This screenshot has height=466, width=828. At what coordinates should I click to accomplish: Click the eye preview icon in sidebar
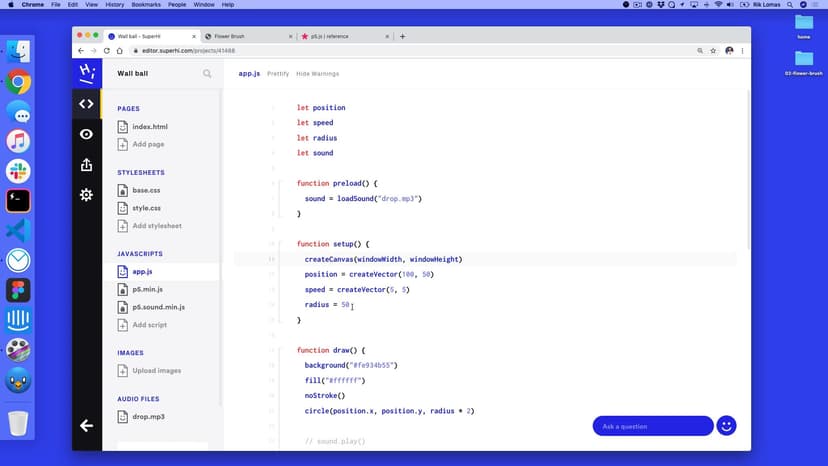pos(86,134)
